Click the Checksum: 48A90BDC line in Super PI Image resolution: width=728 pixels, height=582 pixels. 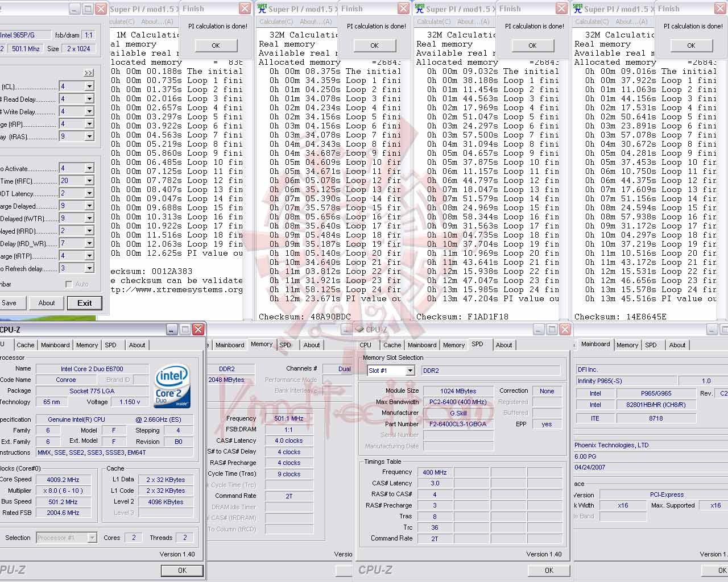tap(305, 317)
